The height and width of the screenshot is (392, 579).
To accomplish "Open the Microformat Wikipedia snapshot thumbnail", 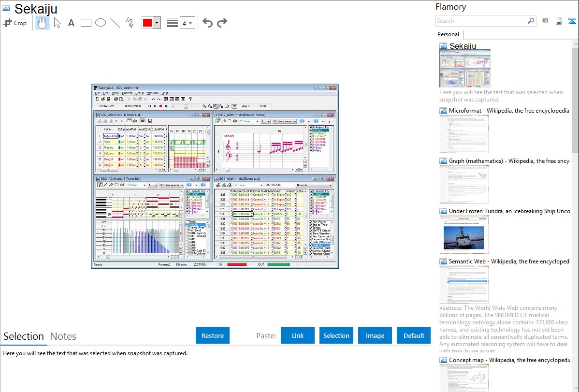I will [464, 134].
